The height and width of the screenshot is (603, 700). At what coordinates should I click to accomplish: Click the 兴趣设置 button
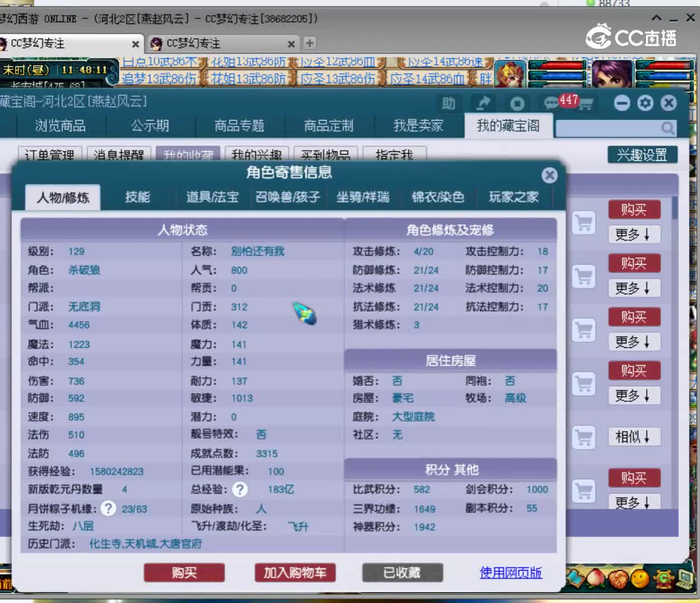click(x=642, y=155)
